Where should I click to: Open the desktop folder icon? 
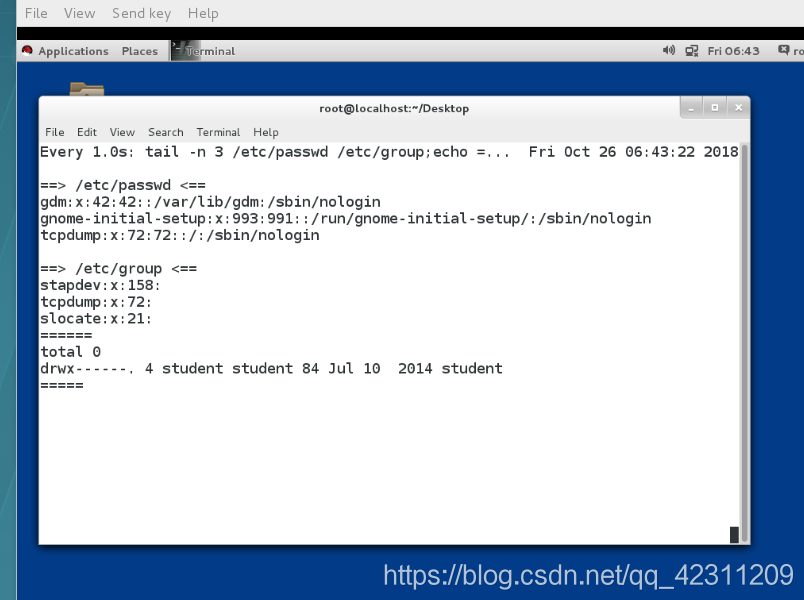tap(87, 89)
